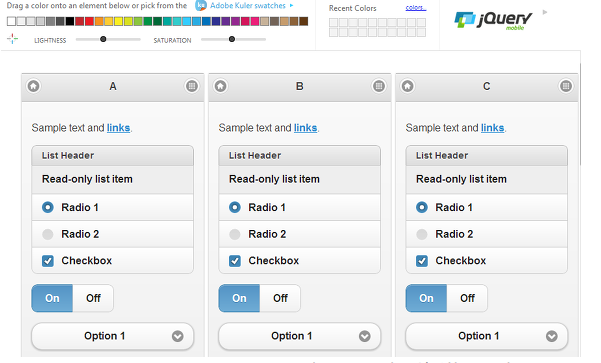Click the links hyperlink in swatch C

493,128
